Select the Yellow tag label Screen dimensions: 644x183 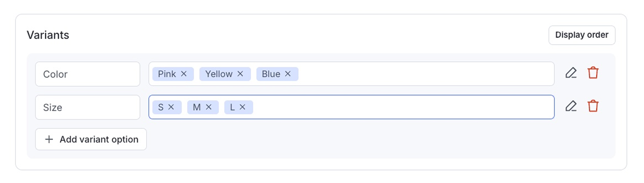click(x=219, y=74)
